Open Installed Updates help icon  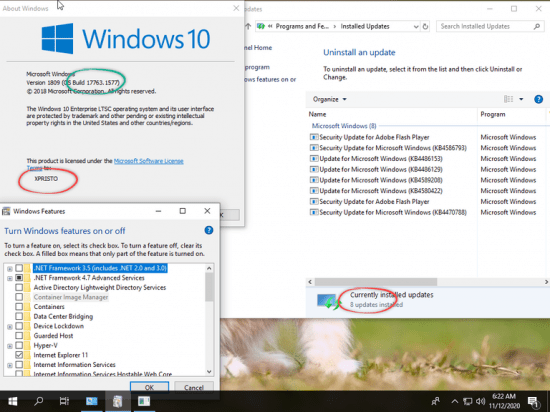point(538,99)
